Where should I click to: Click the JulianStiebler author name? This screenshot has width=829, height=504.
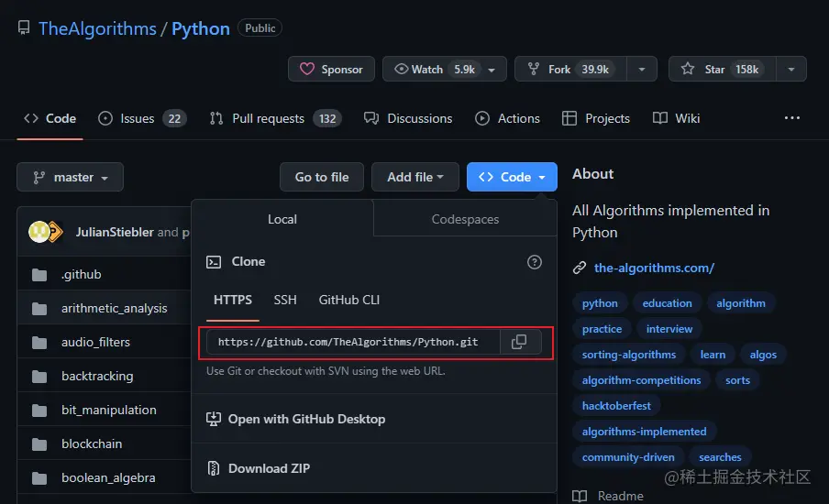[x=115, y=232]
